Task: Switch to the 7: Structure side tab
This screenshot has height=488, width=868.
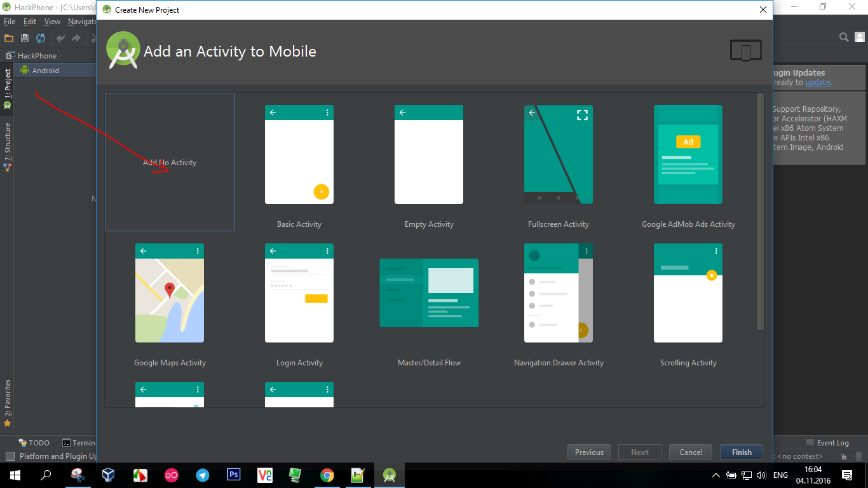Action: [8, 143]
